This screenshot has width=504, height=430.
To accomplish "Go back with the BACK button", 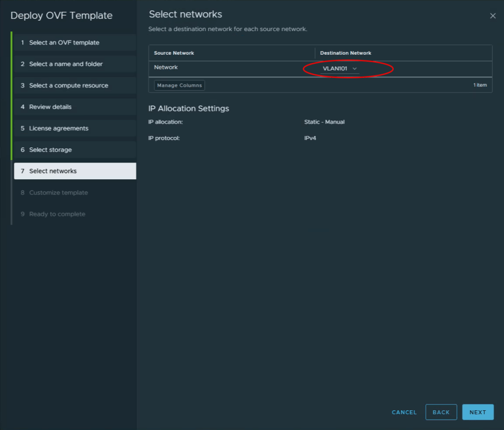I will click(441, 412).
